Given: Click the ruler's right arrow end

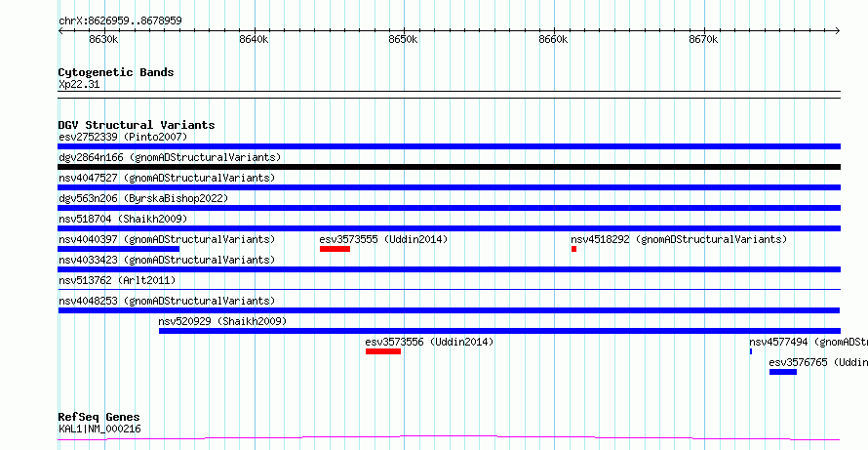Looking at the screenshot, I should tap(838, 30).
